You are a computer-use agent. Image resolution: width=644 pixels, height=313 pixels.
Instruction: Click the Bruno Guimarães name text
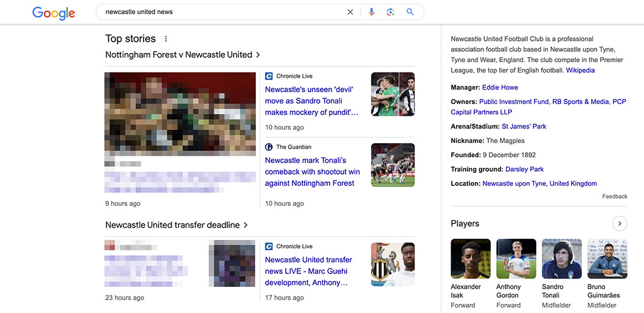tap(604, 291)
